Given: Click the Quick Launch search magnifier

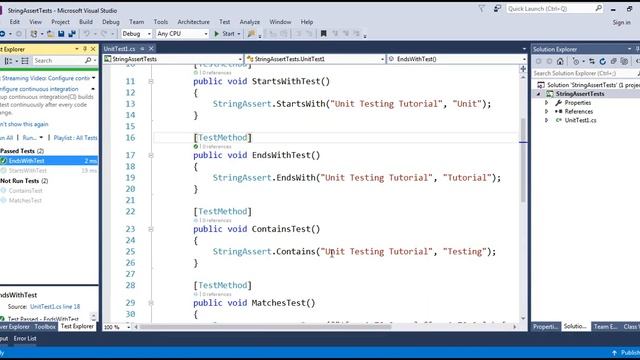Looking at the screenshot, I should [x=598, y=8].
